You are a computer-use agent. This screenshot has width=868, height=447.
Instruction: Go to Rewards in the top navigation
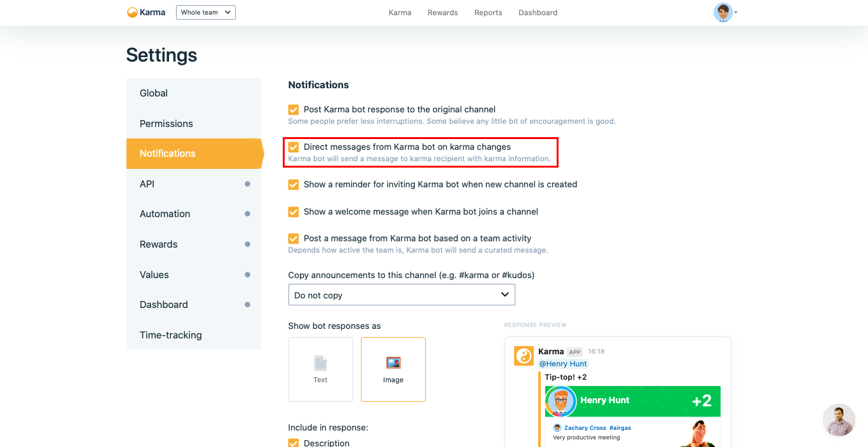pos(443,13)
